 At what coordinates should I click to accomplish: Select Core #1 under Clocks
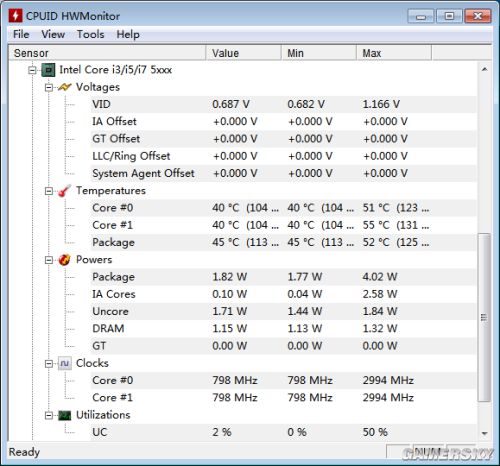(x=283, y=398)
